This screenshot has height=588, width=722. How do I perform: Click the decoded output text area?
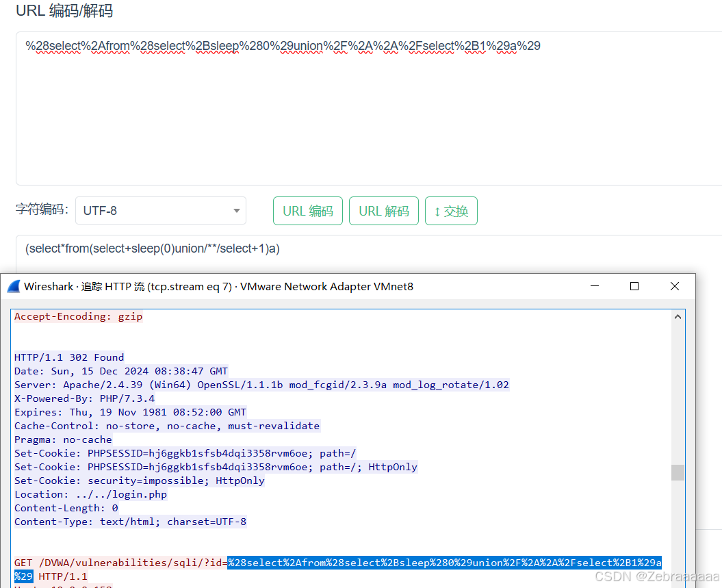pyautogui.click(x=368, y=253)
